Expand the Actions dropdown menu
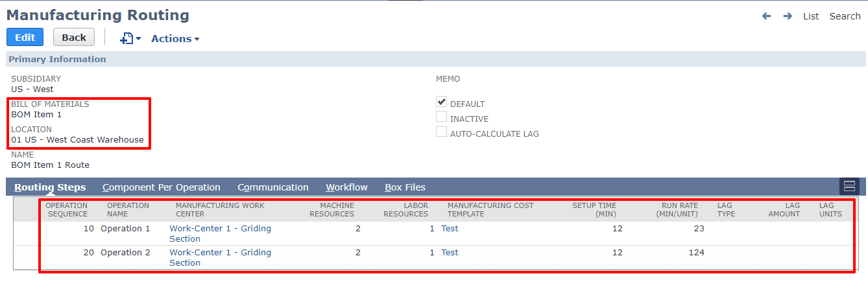 175,39
